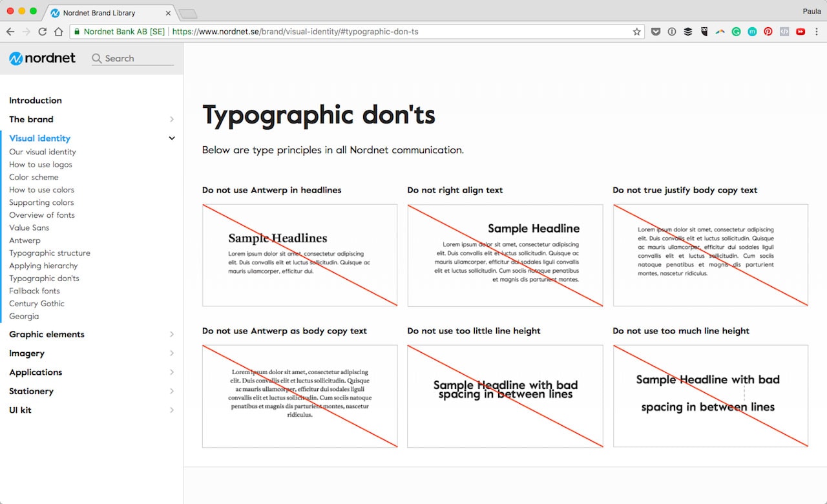Viewport: 827px width, 504px height.
Task: Go forward in browser history
Action: tap(26, 31)
